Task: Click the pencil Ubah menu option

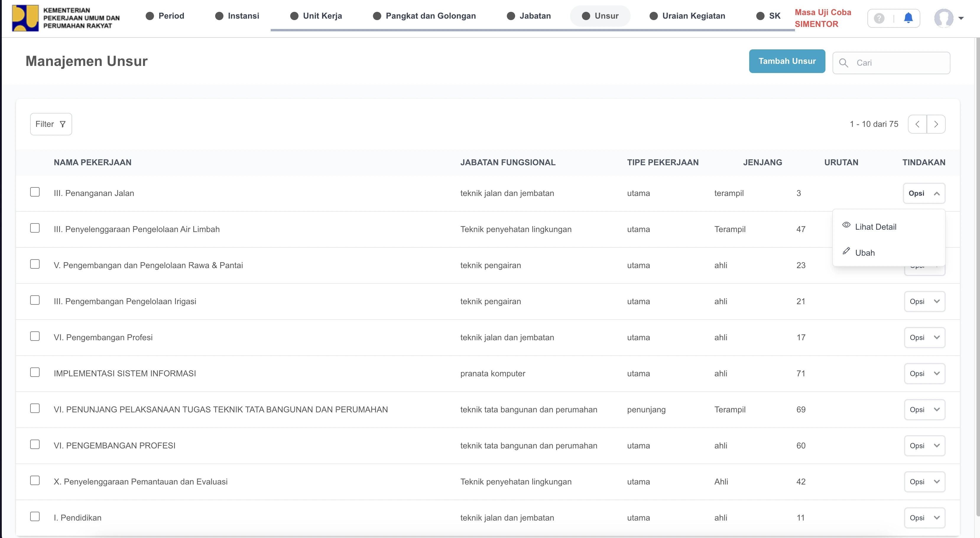Action: pyautogui.click(x=865, y=253)
